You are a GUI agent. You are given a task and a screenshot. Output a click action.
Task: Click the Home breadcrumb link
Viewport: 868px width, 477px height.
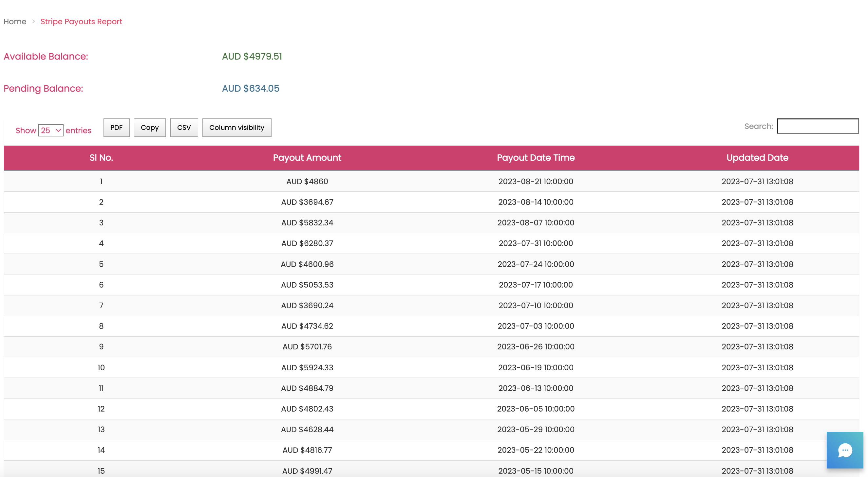15,22
